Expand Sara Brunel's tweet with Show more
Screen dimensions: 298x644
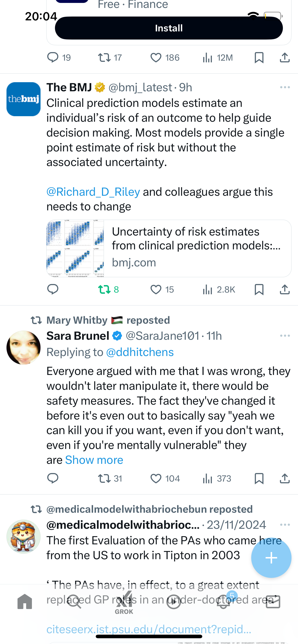coord(94,460)
